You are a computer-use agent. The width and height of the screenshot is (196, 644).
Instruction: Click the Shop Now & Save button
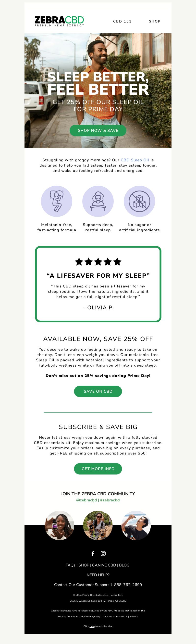click(x=98, y=131)
